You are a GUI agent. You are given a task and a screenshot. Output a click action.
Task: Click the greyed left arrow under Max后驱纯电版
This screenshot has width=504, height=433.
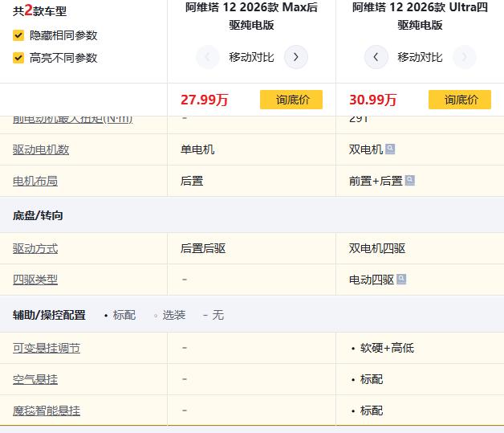[208, 57]
